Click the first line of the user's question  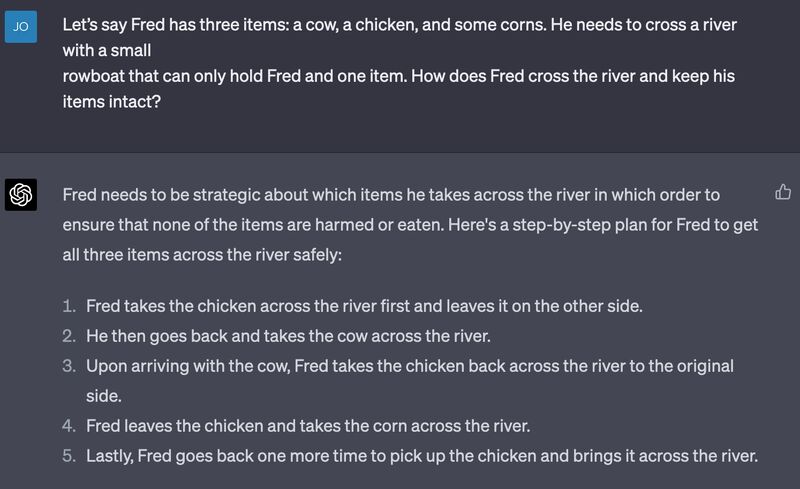click(399, 25)
